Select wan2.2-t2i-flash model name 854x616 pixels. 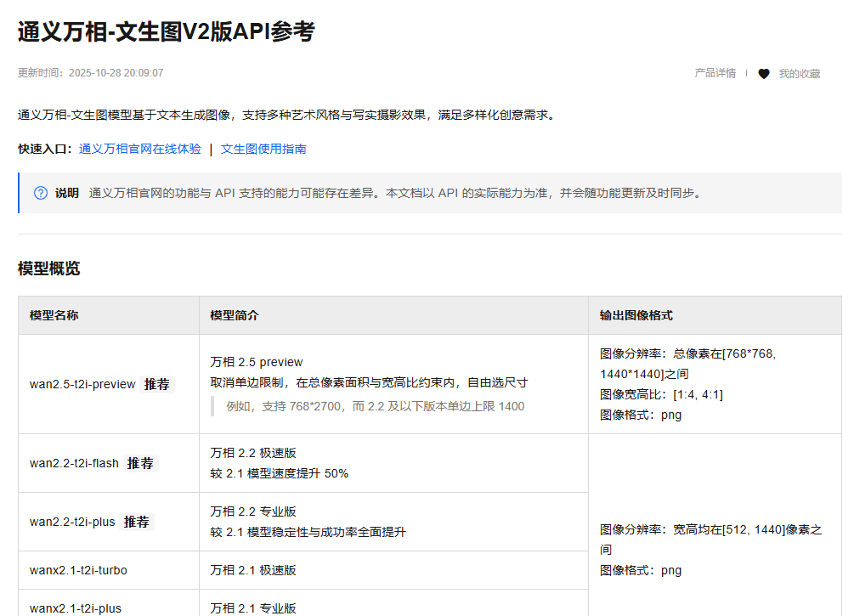point(74,463)
